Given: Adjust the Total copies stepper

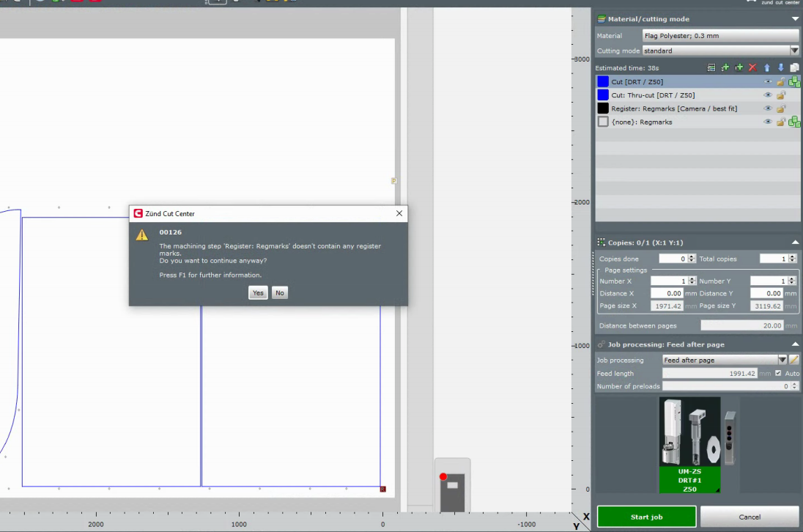Looking at the screenshot, I should click(x=792, y=259).
